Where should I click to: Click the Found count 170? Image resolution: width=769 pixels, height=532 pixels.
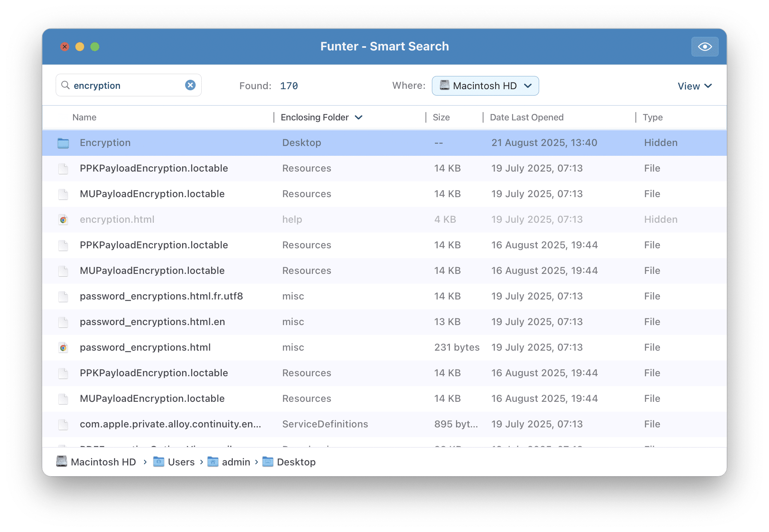coord(289,86)
